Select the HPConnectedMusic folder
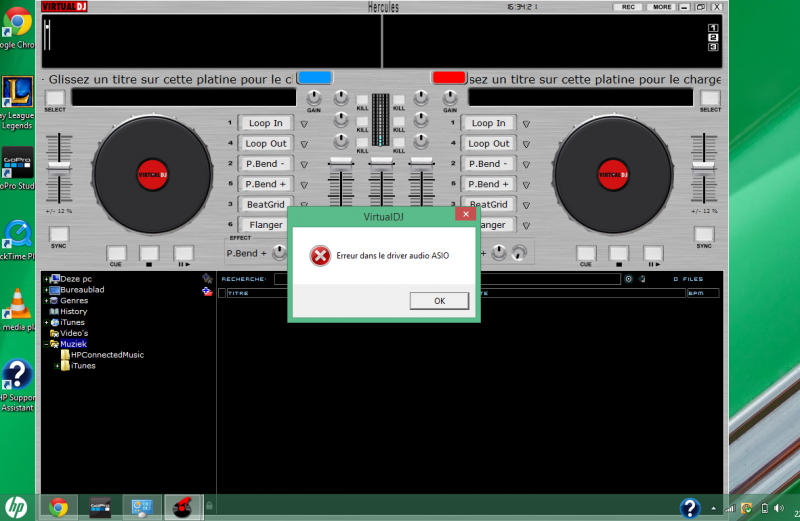Screen dimensions: 800x521 (107, 355)
